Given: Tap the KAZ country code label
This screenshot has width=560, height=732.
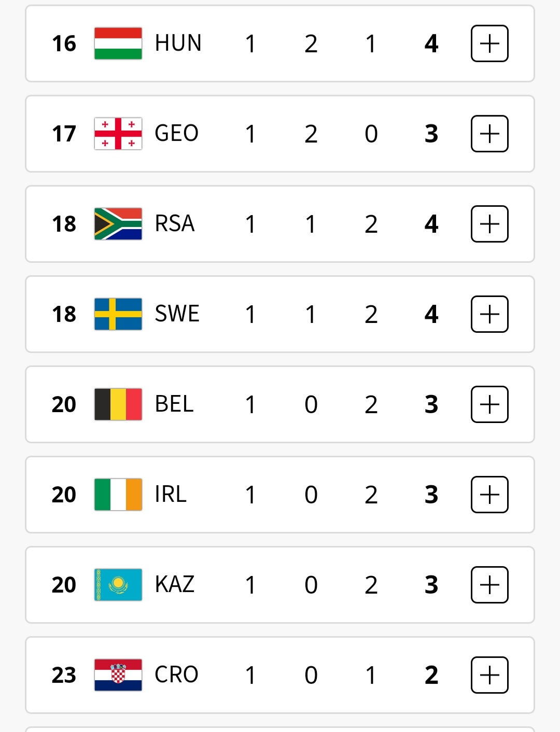Looking at the screenshot, I should point(175,585).
